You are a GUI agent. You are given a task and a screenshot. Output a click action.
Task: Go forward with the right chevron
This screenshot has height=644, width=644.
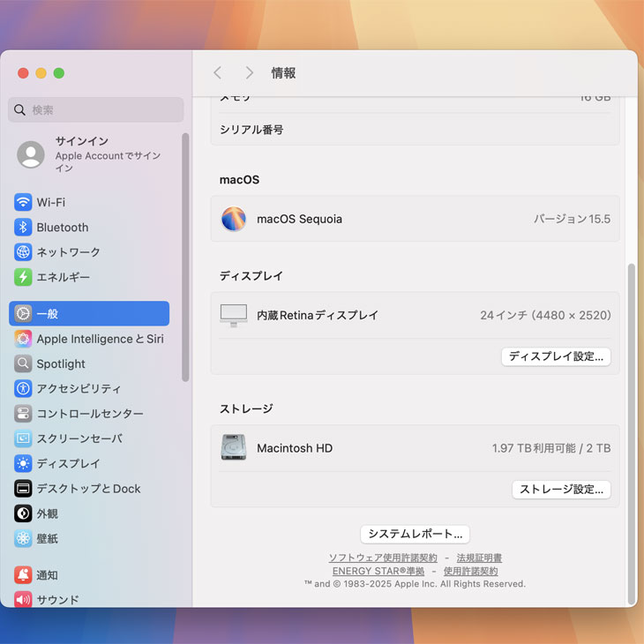(250, 72)
